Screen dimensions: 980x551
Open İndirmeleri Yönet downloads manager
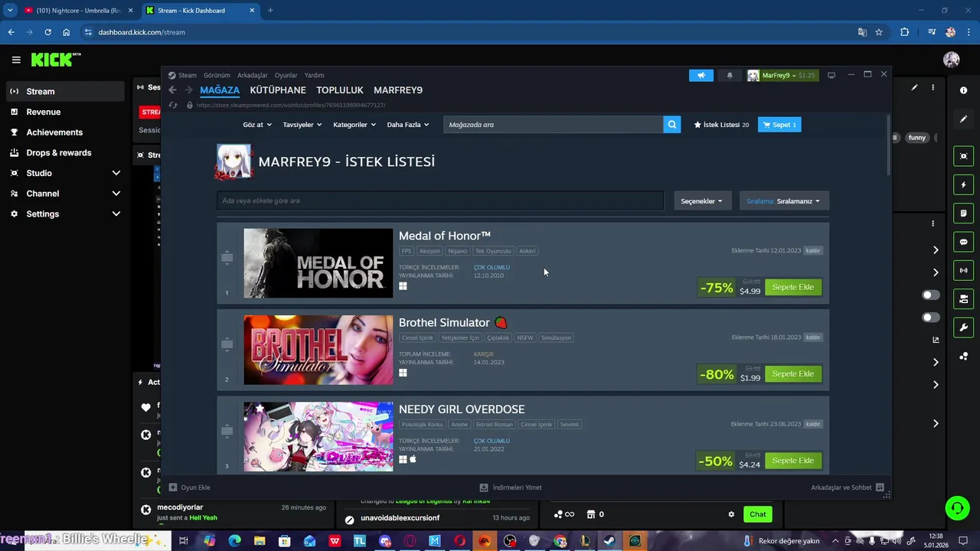click(510, 487)
